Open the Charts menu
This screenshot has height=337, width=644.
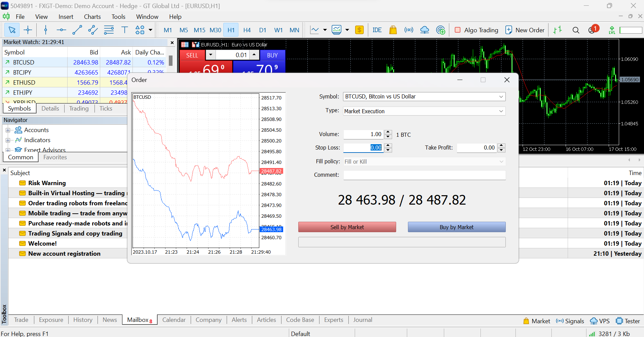click(92, 17)
